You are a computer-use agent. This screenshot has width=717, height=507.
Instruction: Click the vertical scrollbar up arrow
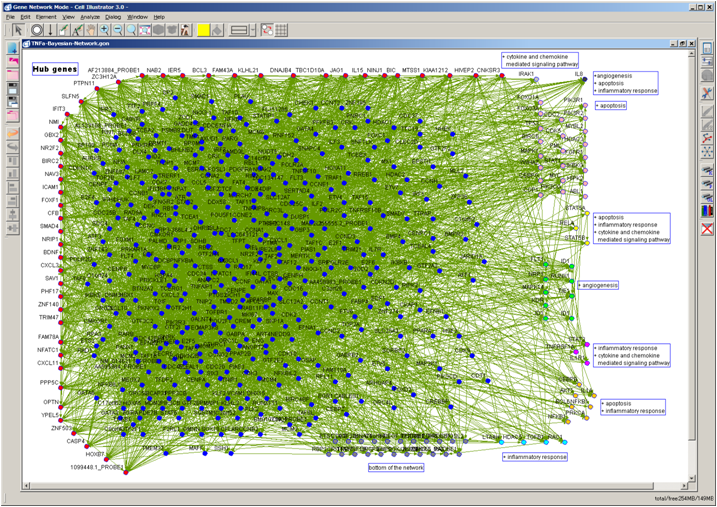click(x=693, y=55)
